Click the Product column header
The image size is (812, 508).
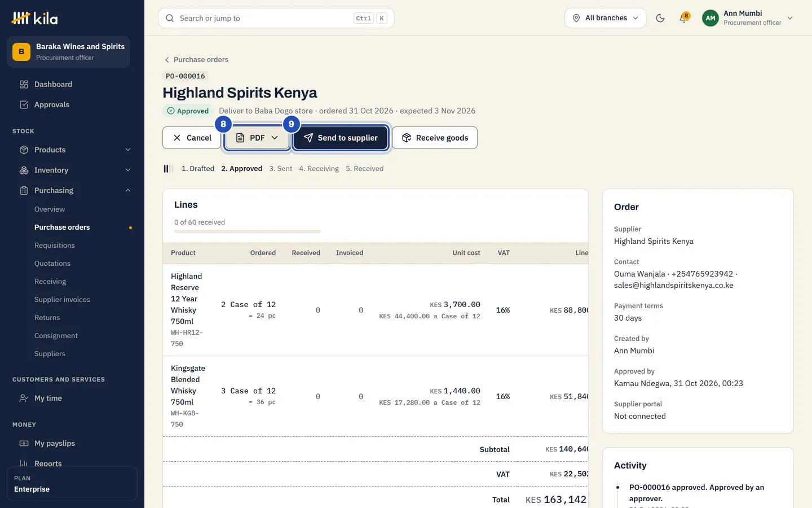[183, 253]
